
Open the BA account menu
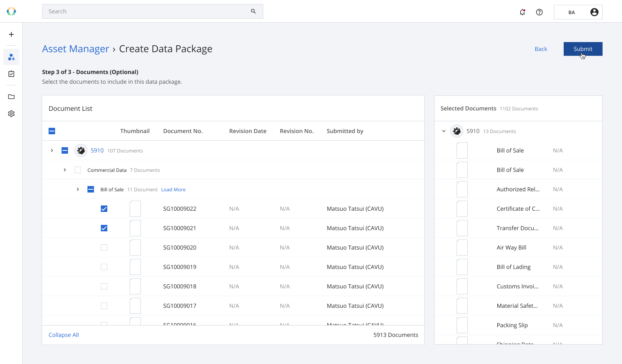(x=578, y=12)
